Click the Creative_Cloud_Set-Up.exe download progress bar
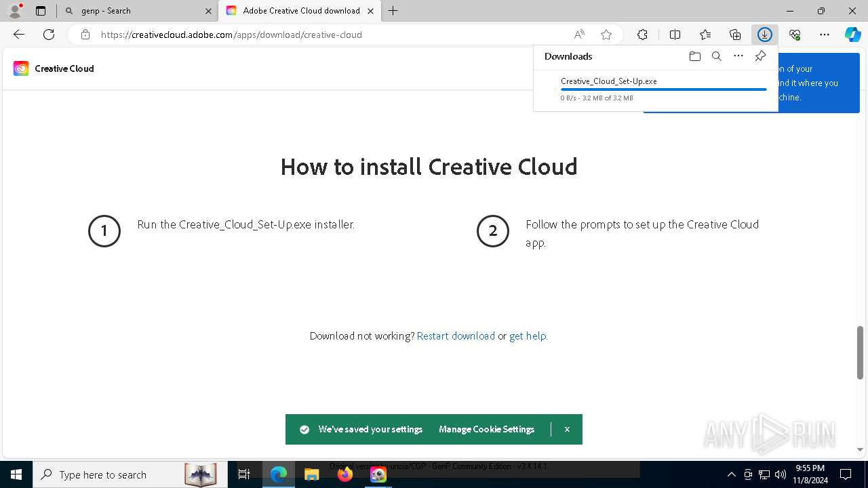This screenshot has height=488, width=868. coord(663,89)
